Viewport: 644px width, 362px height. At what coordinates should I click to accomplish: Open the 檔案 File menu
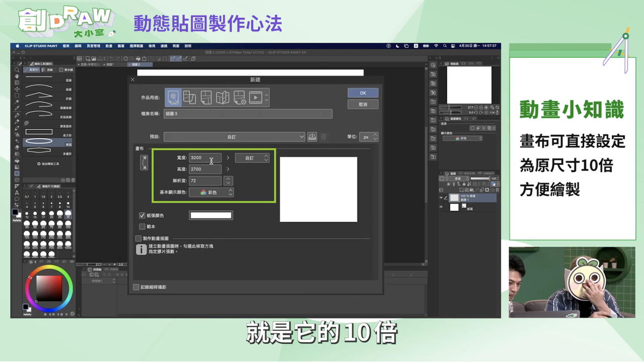point(66,46)
